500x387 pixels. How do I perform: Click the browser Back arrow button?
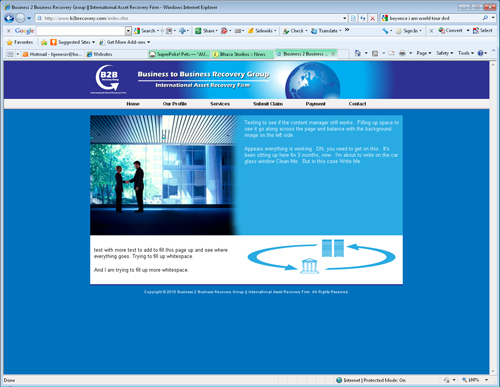click(x=9, y=18)
